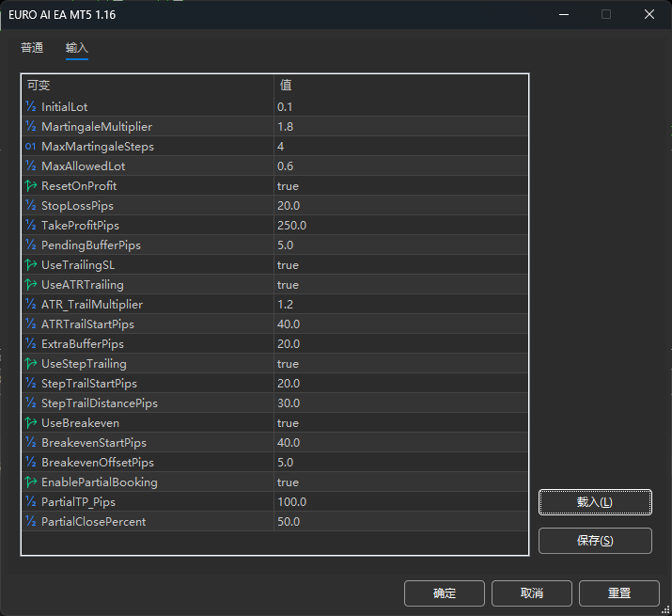This screenshot has height=616, width=672.
Task: Click the integer type icon beside MaxMartingaleSteps
Action: coord(31,147)
